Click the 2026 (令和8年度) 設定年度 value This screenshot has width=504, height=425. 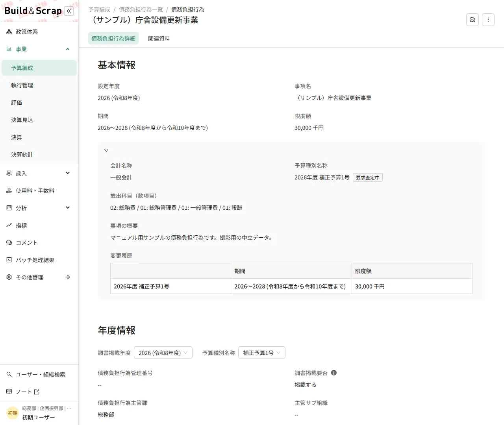coord(119,98)
